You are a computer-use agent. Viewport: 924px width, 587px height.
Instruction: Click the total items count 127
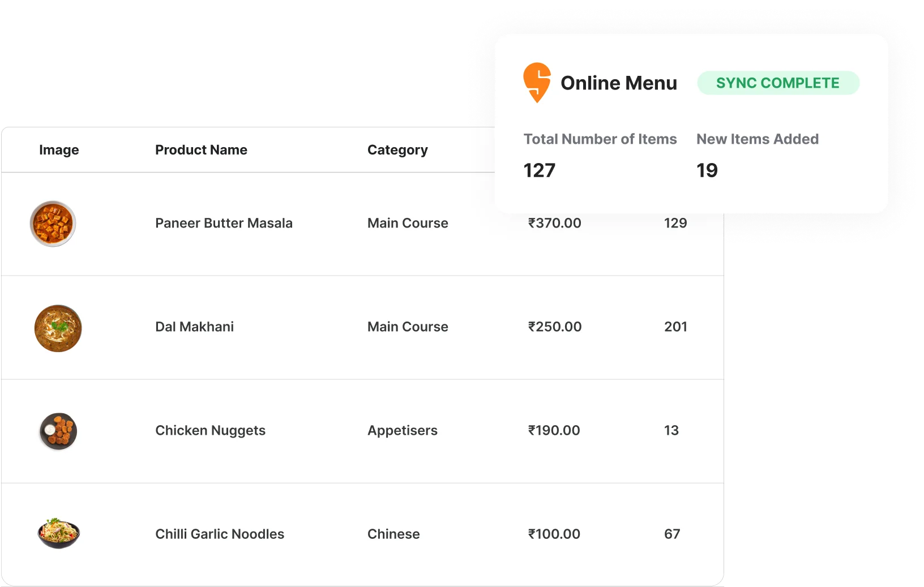[539, 170]
